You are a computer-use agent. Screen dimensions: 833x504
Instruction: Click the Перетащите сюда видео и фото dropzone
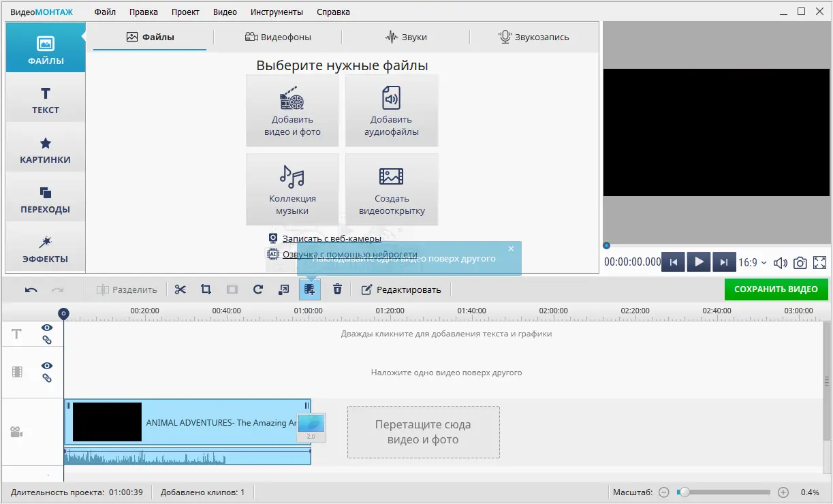423,432
